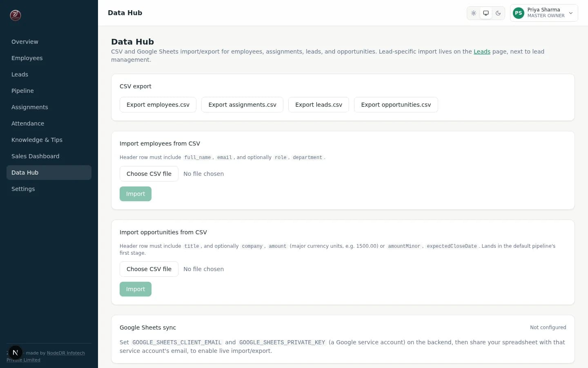588x368 pixels.
Task: Click Import under opportunities CSV section
Action: (136, 289)
